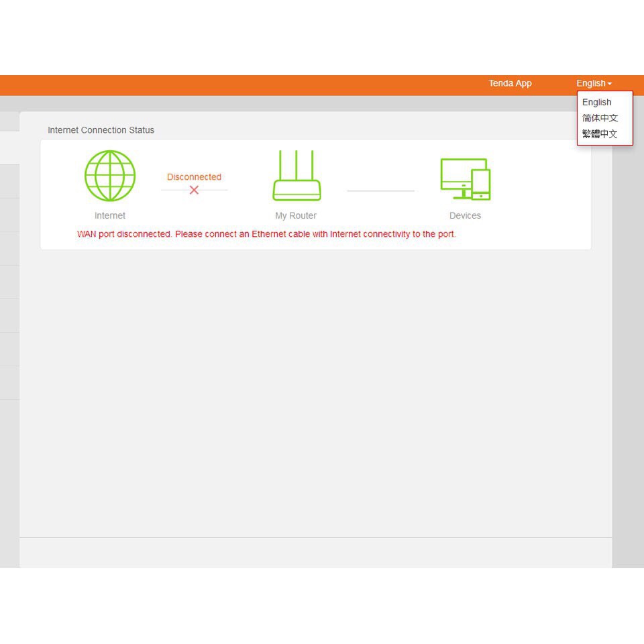Click the red X disconnection mark
The height and width of the screenshot is (644, 644).
pos(194,191)
